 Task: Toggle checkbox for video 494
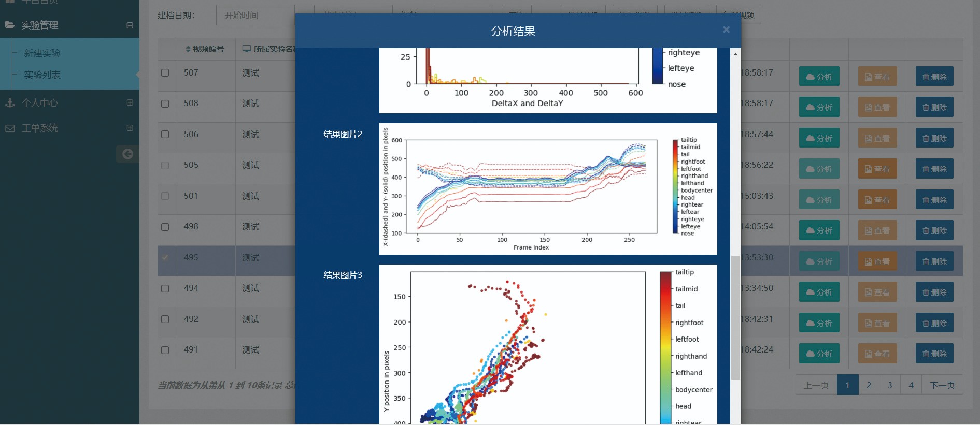[165, 288]
